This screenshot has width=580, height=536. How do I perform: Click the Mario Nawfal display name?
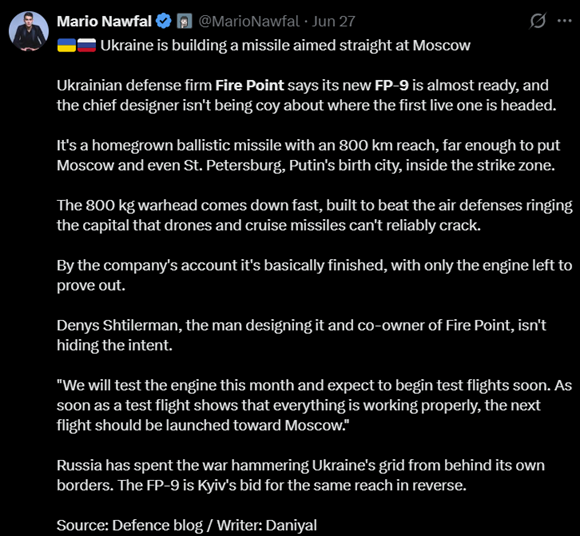click(104, 21)
